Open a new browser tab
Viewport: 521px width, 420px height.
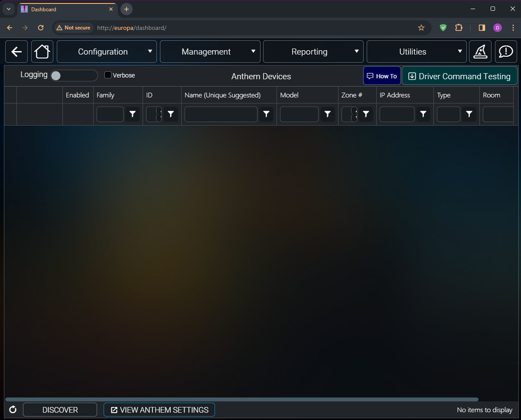127,9
